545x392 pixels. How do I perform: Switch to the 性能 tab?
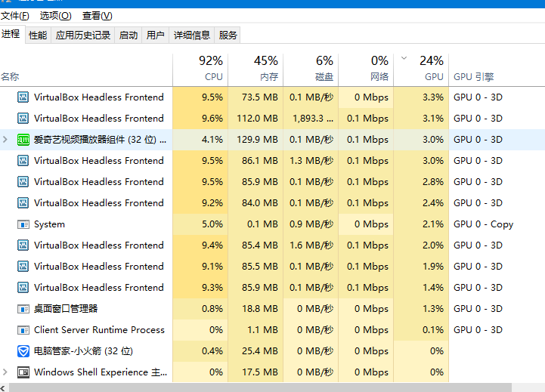[38, 35]
